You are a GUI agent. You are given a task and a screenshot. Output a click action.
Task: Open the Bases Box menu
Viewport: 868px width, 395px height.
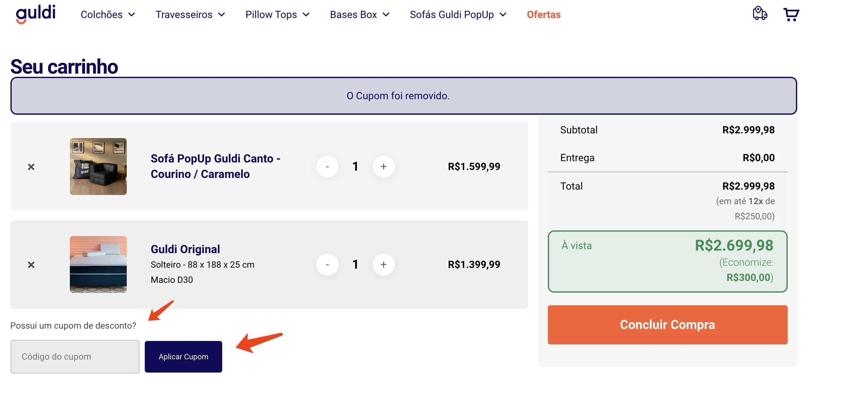point(359,15)
